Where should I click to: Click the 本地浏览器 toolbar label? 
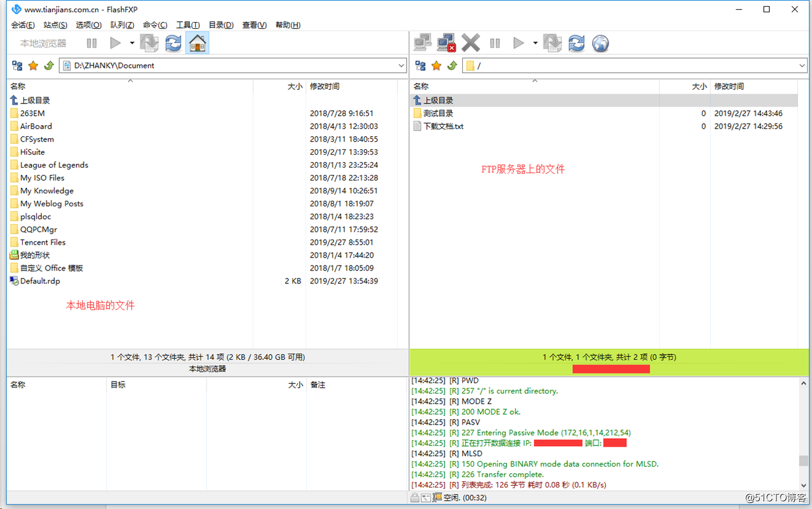(43, 43)
